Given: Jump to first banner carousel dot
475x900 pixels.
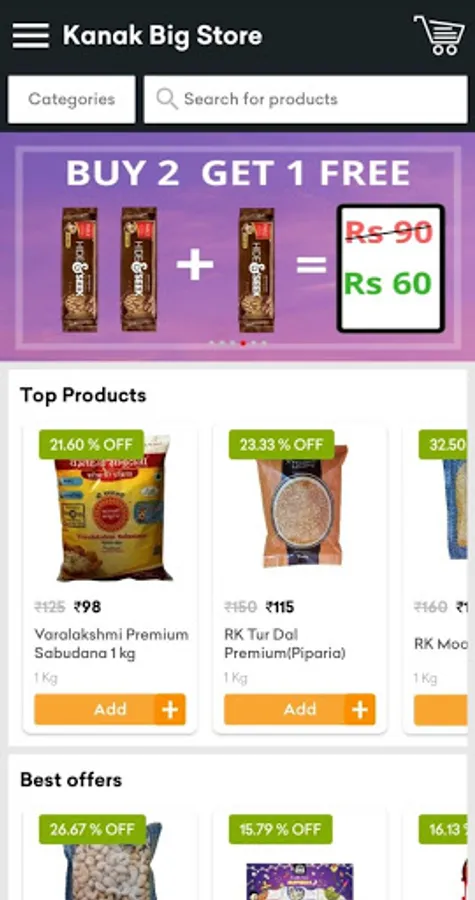Looking at the screenshot, I should pyautogui.click(x=212, y=343).
